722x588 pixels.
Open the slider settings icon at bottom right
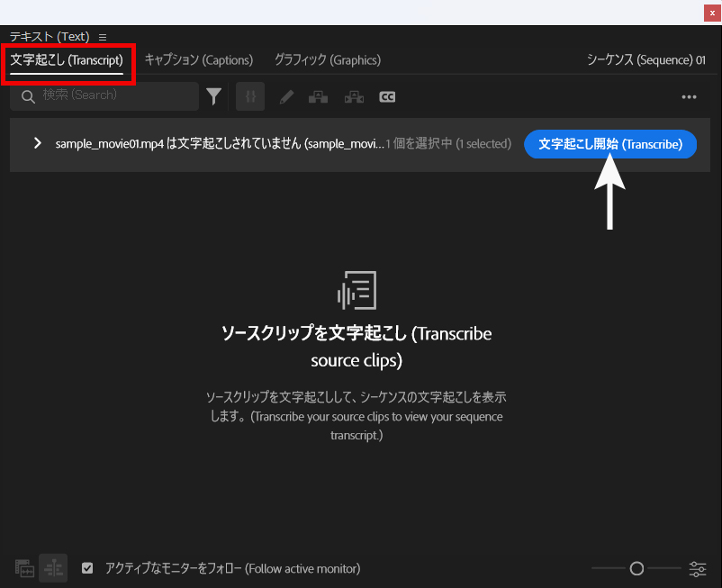point(698,569)
